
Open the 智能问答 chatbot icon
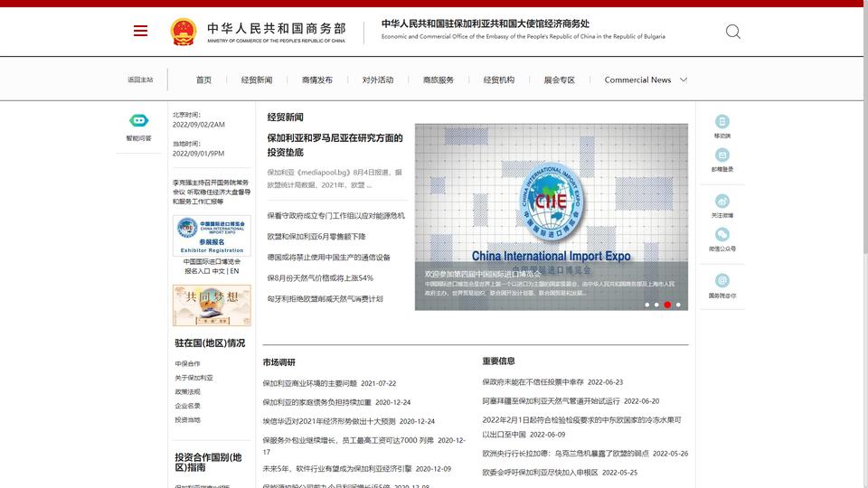click(138, 120)
